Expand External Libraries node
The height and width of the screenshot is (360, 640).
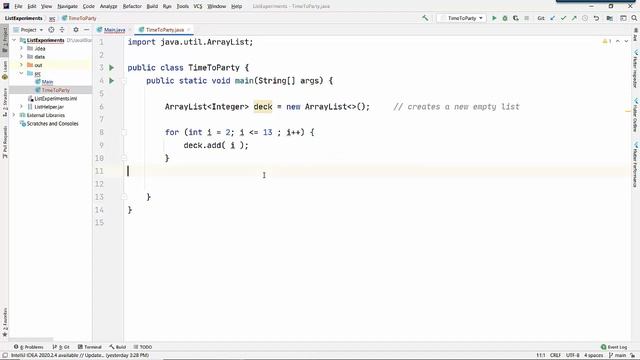(x=14, y=115)
